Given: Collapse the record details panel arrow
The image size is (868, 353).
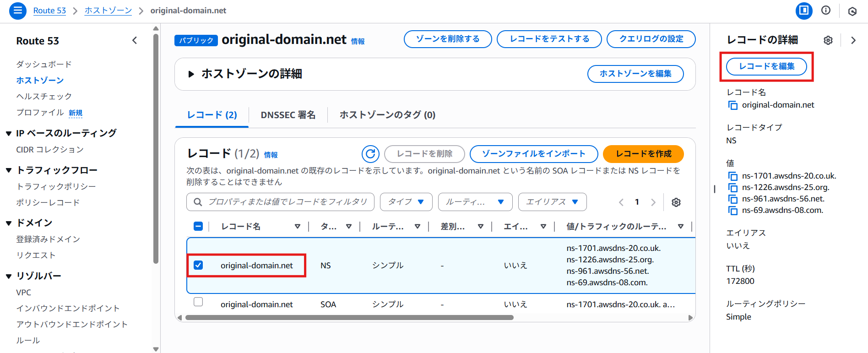Looking at the screenshot, I should click(x=853, y=40).
